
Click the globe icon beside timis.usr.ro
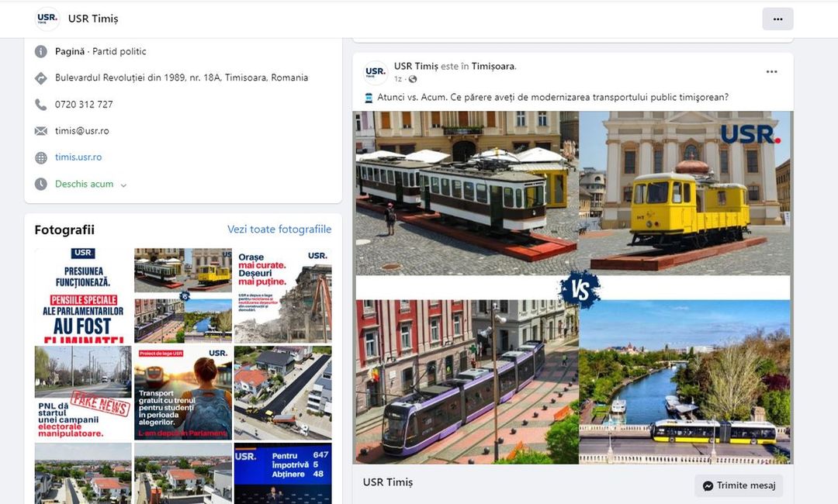[x=41, y=157]
